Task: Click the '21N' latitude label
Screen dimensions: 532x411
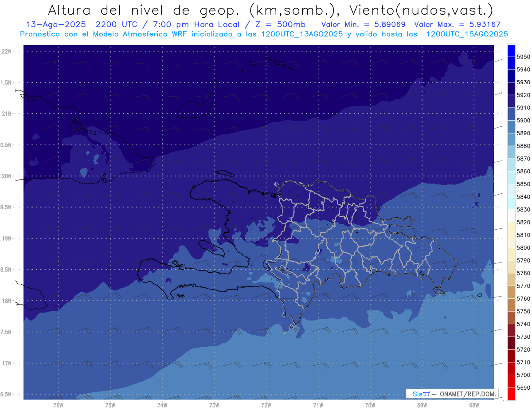Action: click(x=7, y=114)
